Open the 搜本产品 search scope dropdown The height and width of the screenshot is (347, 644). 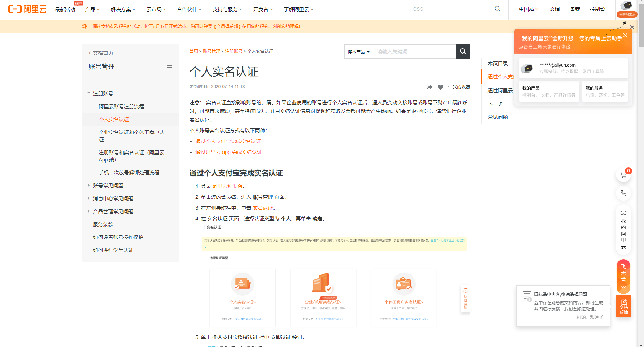click(359, 52)
